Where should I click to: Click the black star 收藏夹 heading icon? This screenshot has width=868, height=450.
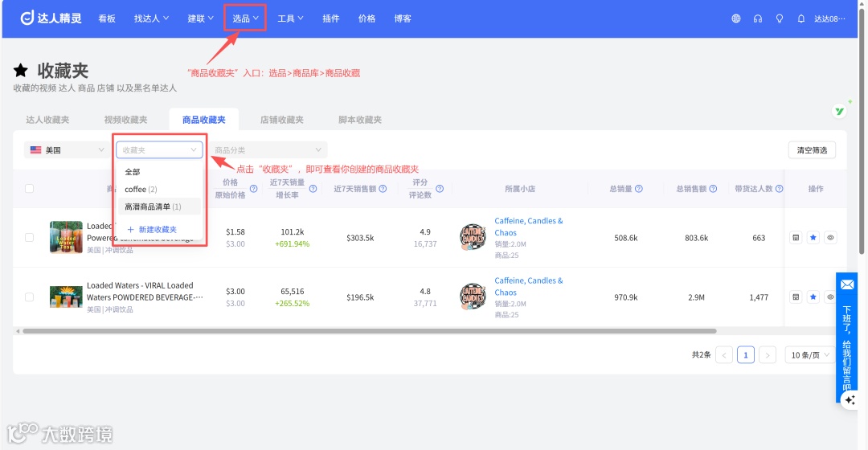[x=20, y=70]
